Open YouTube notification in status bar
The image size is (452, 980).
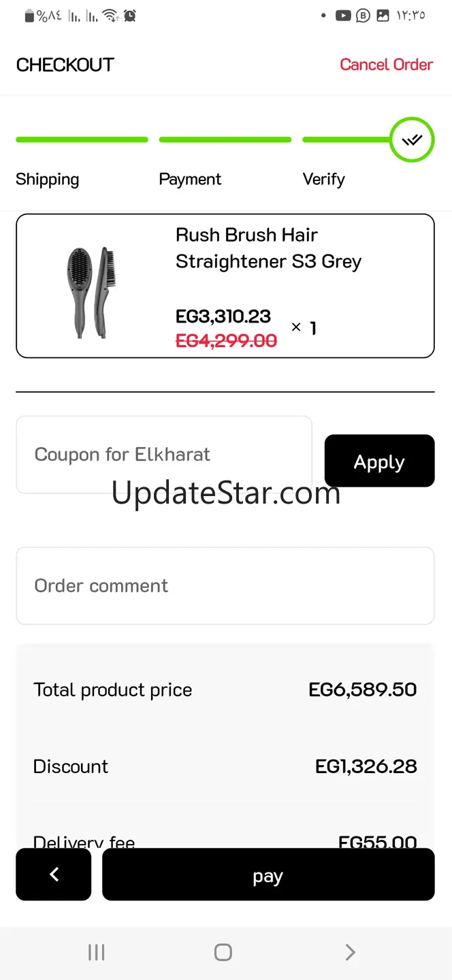(x=343, y=16)
